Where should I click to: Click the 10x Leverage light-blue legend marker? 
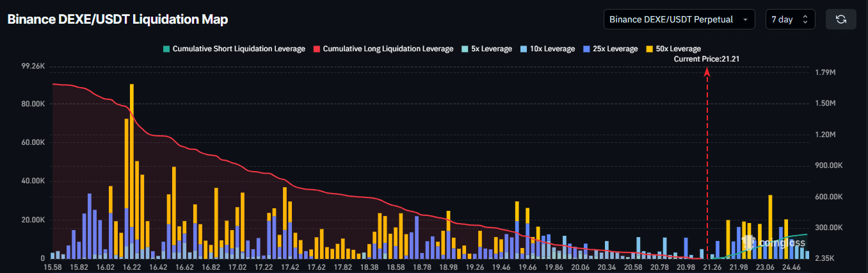pos(524,49)
